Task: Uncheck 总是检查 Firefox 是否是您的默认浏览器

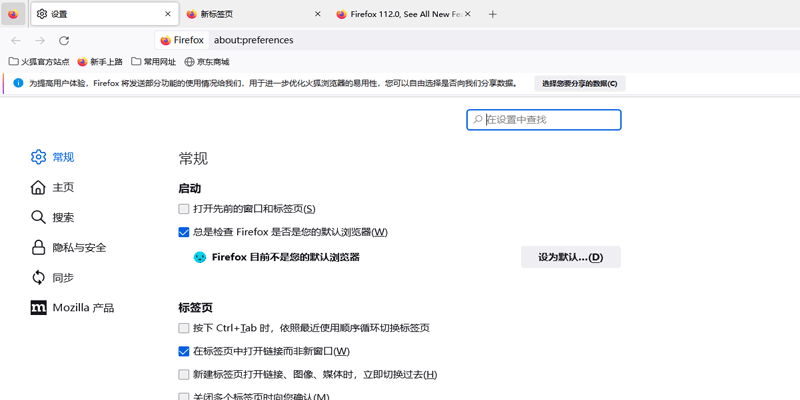Action: 184,232
